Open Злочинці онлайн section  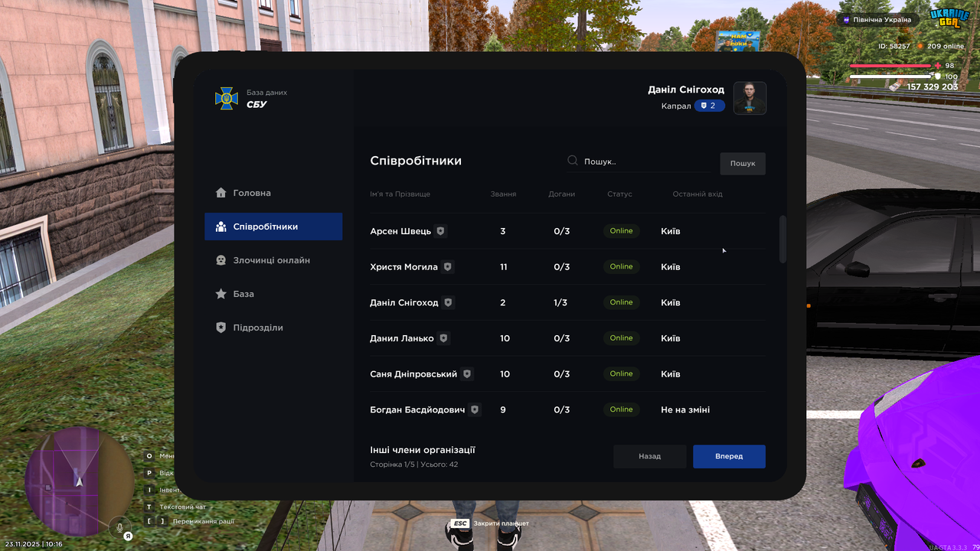click(273, 260)
